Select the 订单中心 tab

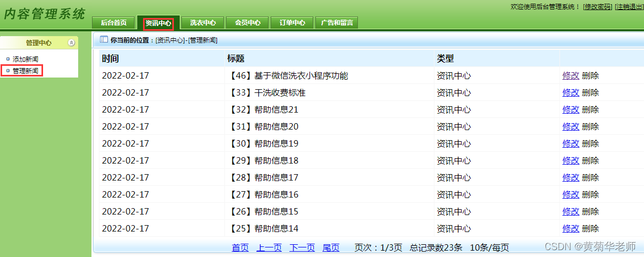(x=292, y=23)
